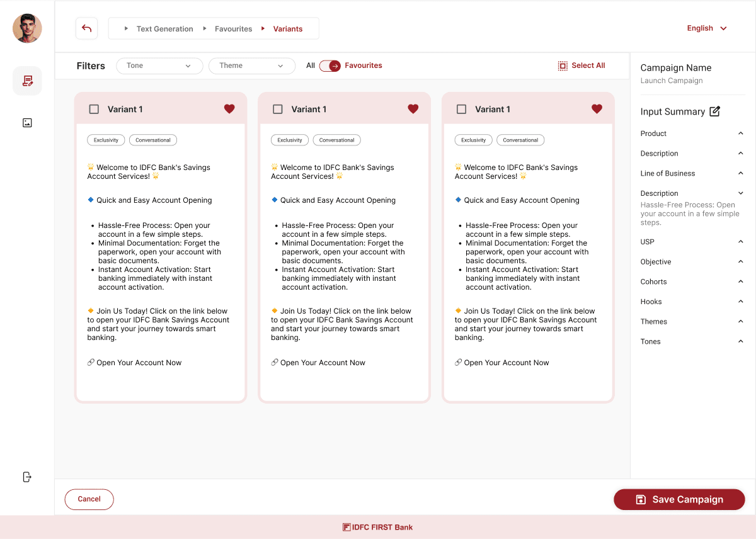Expand the Product section chevron
The height and width of the screenshot is (539, 756).
(741, 133)
